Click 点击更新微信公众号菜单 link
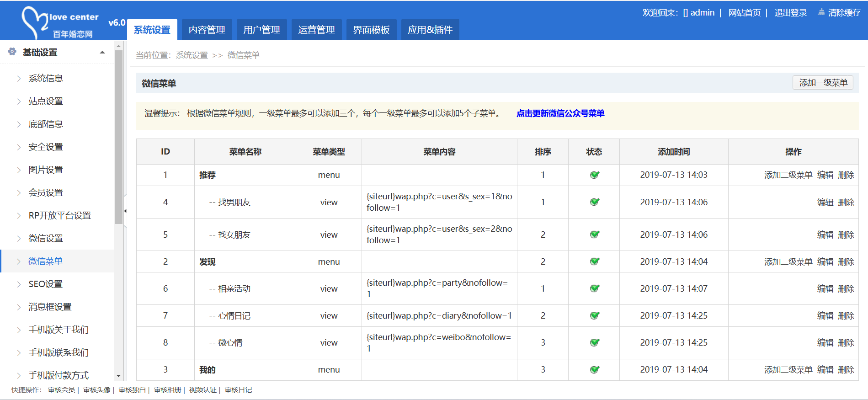Image resolution: width=868 pixels, height=400 pixels. (560, 113)
